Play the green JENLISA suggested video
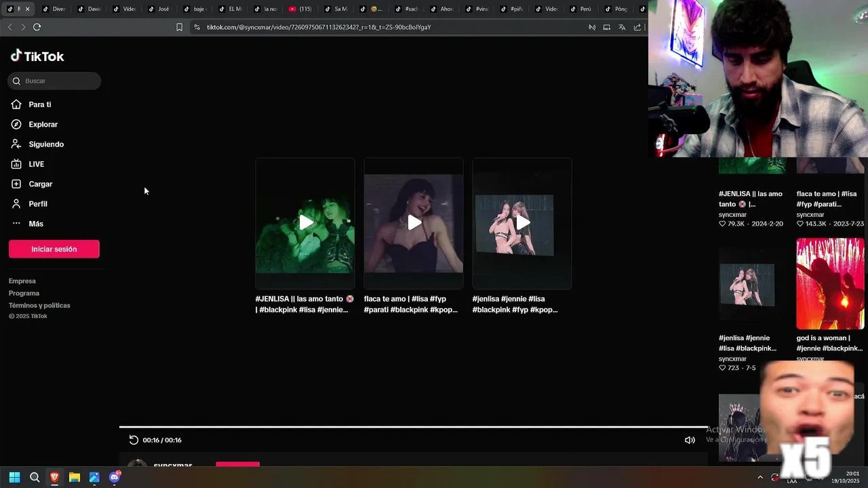 pyautogui.click(x=305, y=223)
